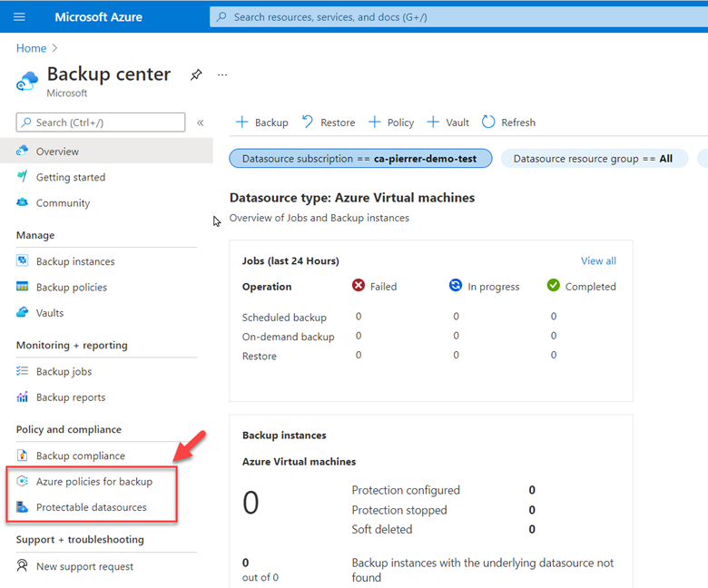Click the Scheduled backup row label

pyautogui.click(x=284, y=318)
